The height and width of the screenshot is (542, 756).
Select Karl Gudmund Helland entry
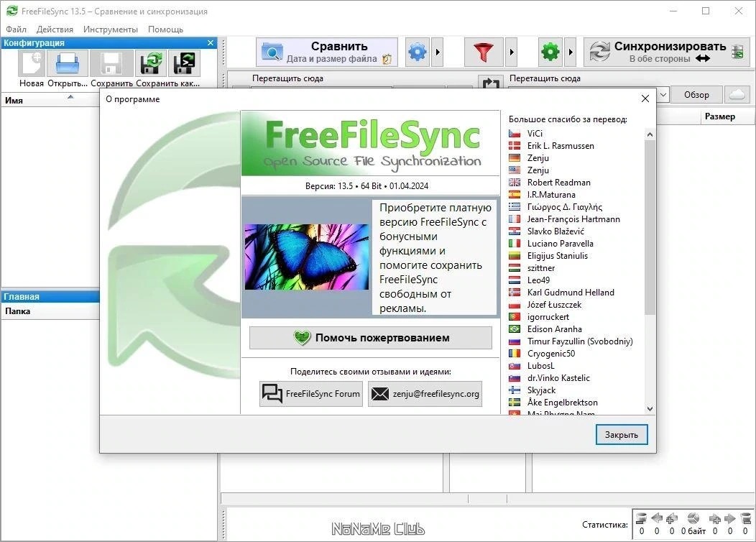coord(571,293)
